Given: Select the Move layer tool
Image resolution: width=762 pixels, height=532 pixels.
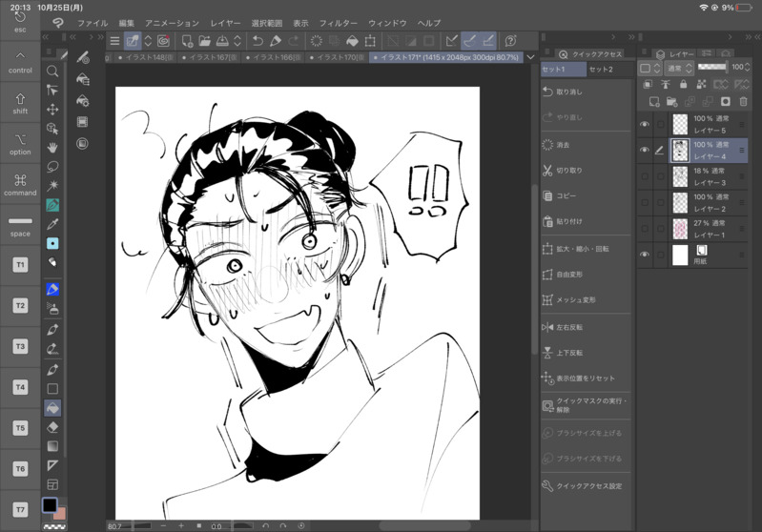Looking at the screenshot, I should [x=52, y=110].
